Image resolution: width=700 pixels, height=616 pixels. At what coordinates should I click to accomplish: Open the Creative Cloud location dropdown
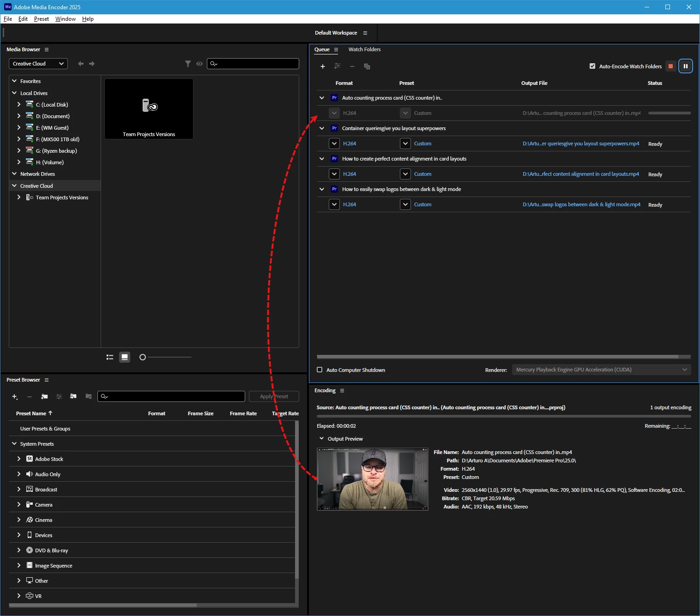(x=38, y=64)
